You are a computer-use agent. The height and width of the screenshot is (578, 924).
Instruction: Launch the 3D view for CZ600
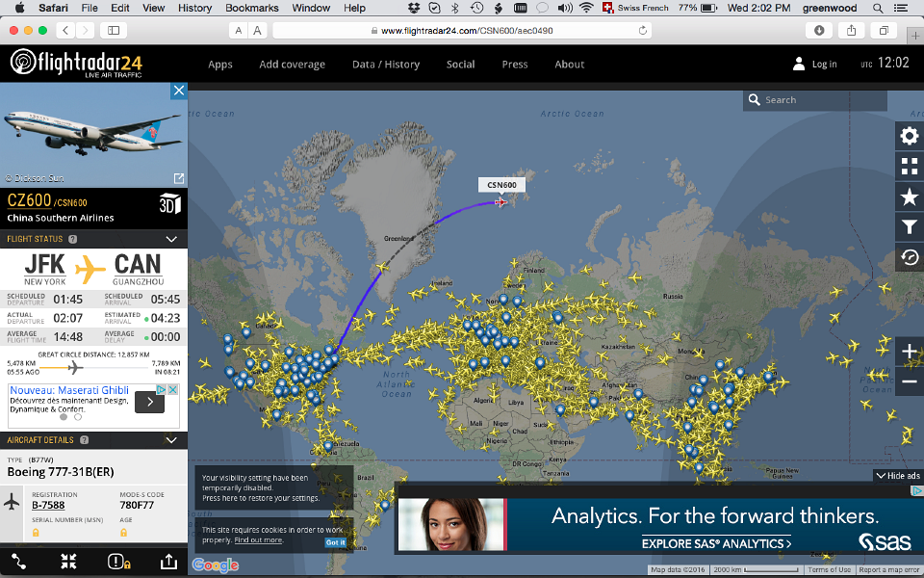point(168,203)
